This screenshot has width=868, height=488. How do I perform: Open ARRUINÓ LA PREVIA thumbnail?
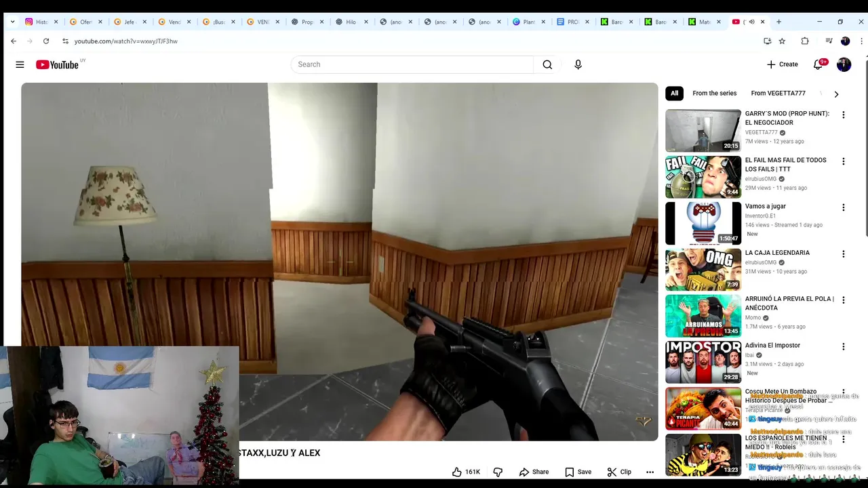point(703,316)
